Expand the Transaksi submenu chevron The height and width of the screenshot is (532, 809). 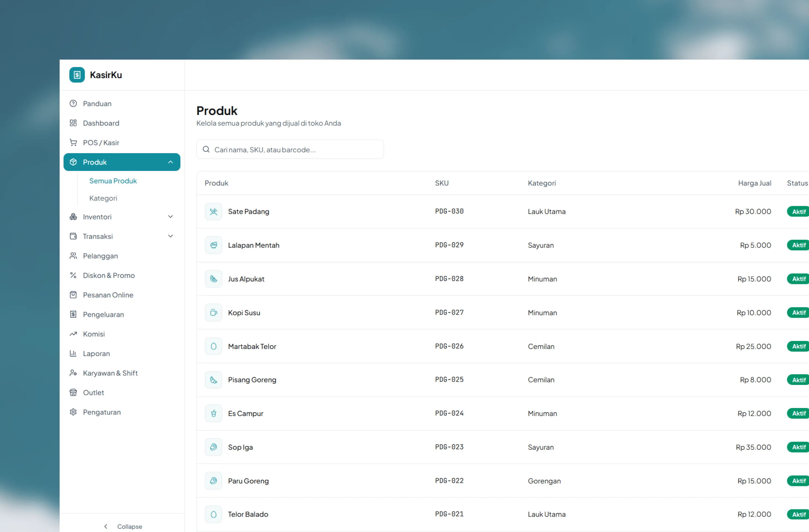pyautogui.click(x=171, y=236)
